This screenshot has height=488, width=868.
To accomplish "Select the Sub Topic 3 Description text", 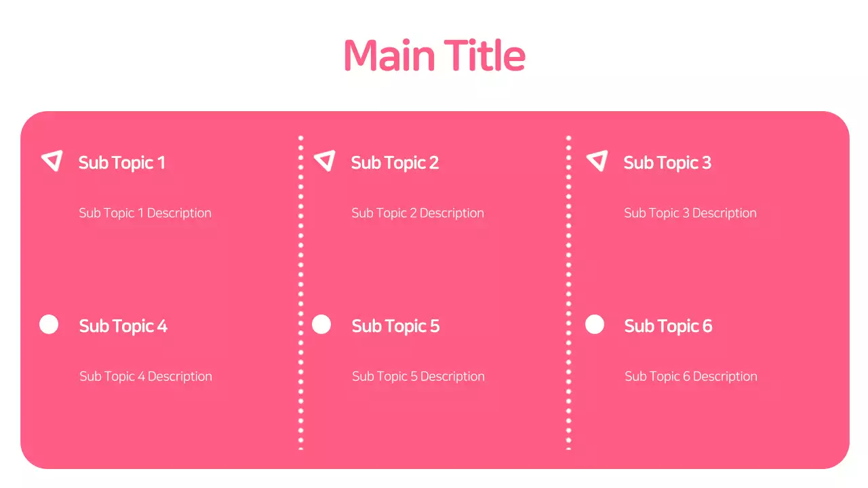I will 690,213.
